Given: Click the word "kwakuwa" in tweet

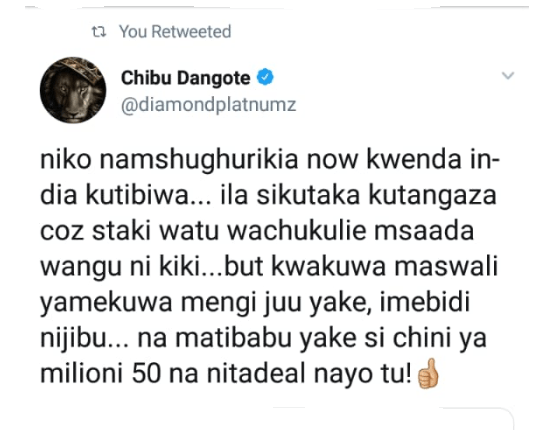Looking at the screenshot, I should 328,267.
